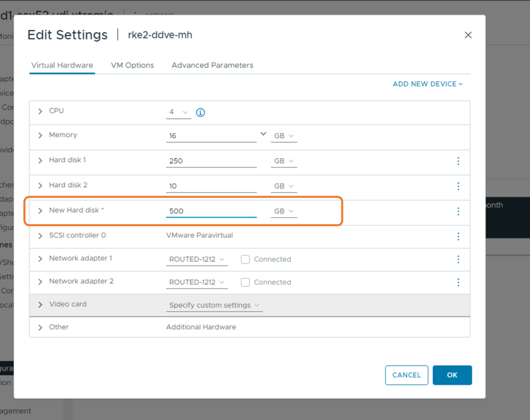Enable Connected for Network adapter 2
Viewport: 530px width, 420px height.
246,282
